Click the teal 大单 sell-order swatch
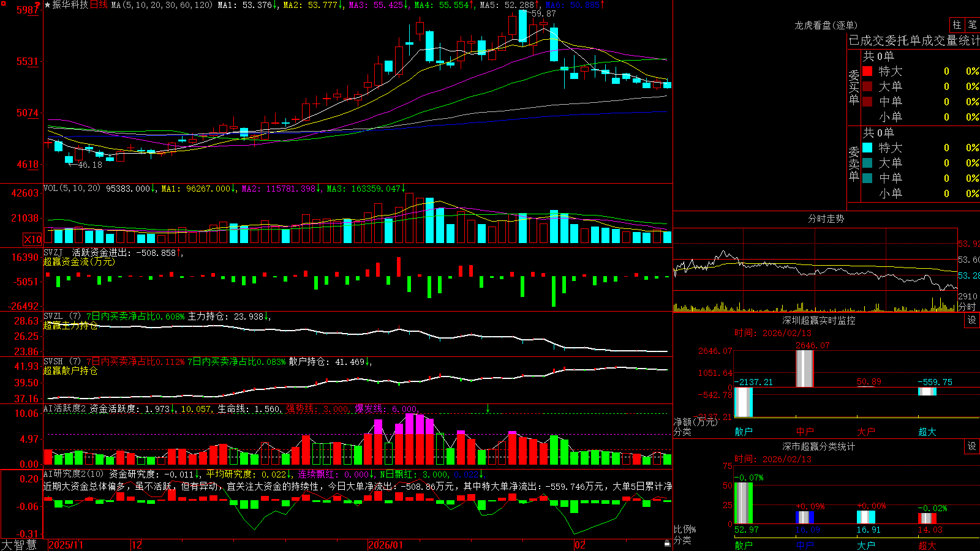The height and width of the screenshot is (551, 980). [x=867, y=163]
